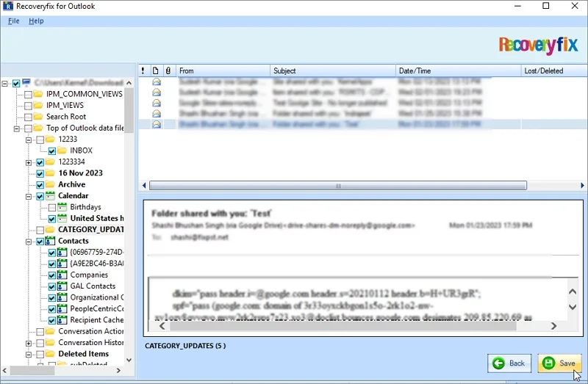The height and width of the screenshot is (384, 588).
Task: Click the Deleted Items folder icon
Action: (50, 354)
